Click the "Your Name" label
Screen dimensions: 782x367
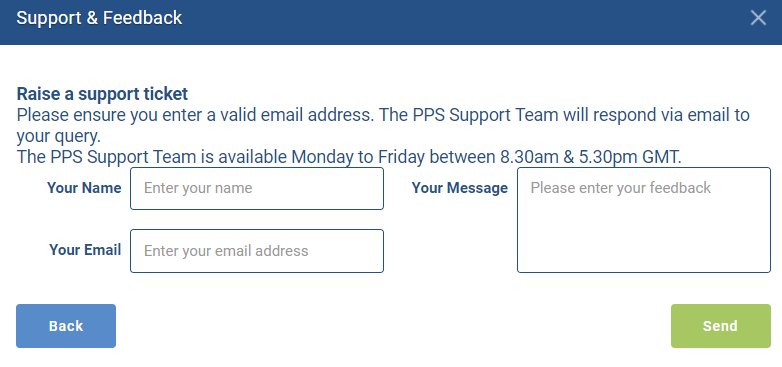pos(84,188)
